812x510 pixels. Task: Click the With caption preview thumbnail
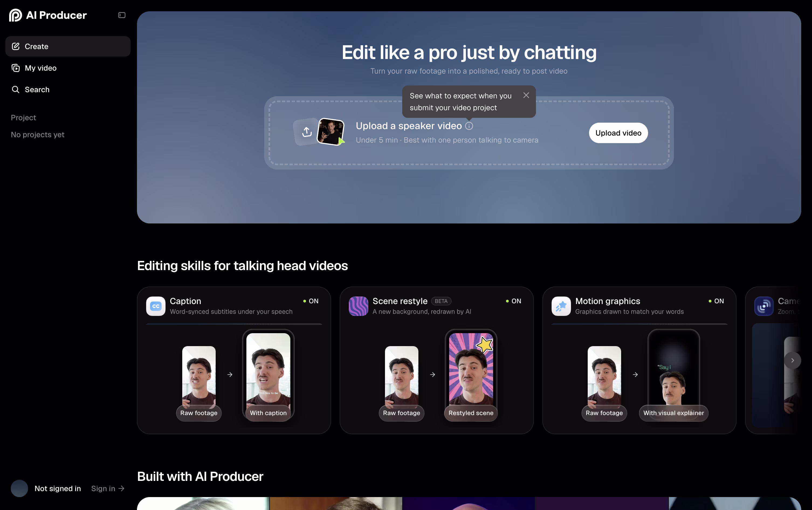click(x=269, y=374)
